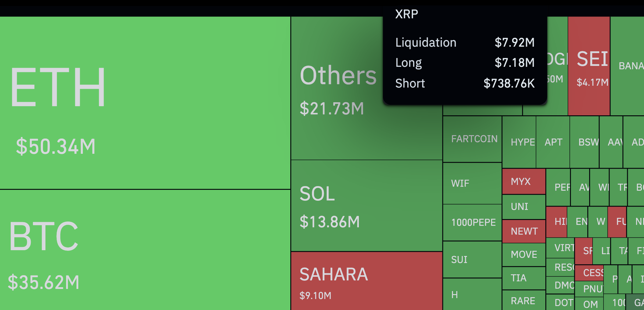This screenshot has height=310, width=644.
Task: Select the BSW tile
Action: point(585,142)
